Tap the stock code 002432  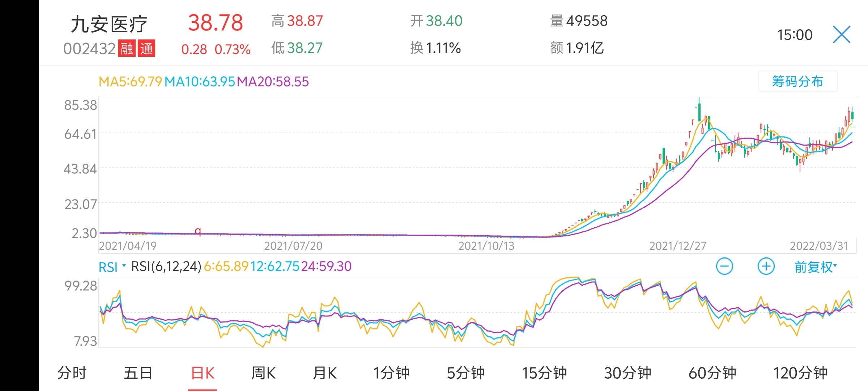pyautogui.click(x=89, y=49)
